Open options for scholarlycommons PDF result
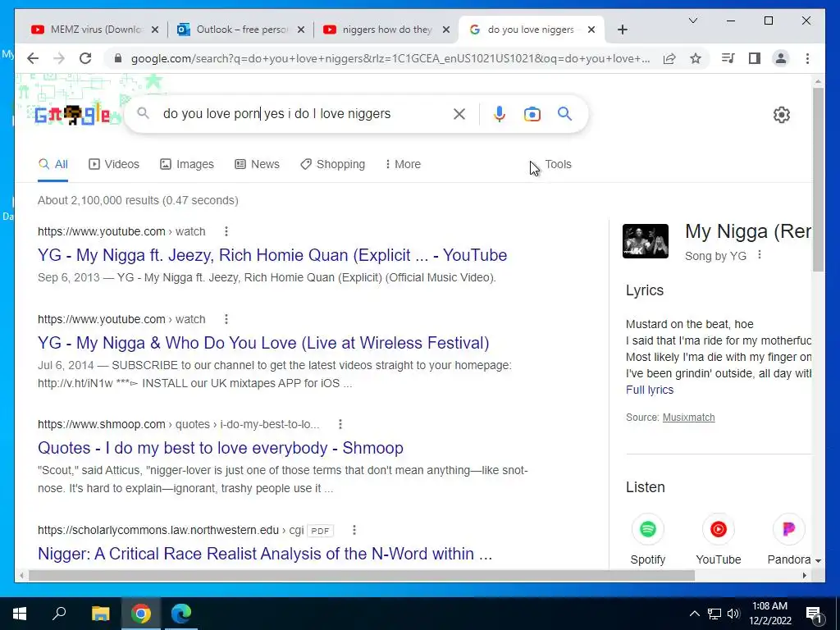This screenshot has width=840, height=630. point(354,531)
